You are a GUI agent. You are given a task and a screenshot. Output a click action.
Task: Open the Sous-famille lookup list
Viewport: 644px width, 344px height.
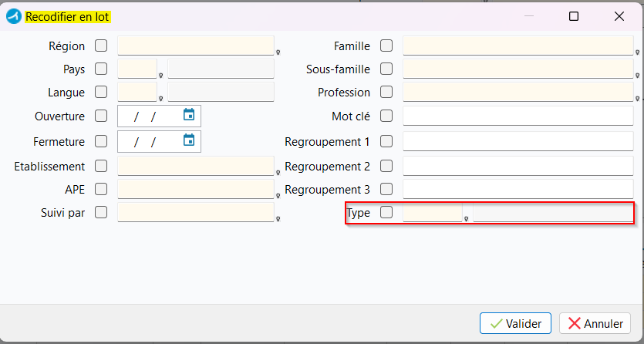637,76
